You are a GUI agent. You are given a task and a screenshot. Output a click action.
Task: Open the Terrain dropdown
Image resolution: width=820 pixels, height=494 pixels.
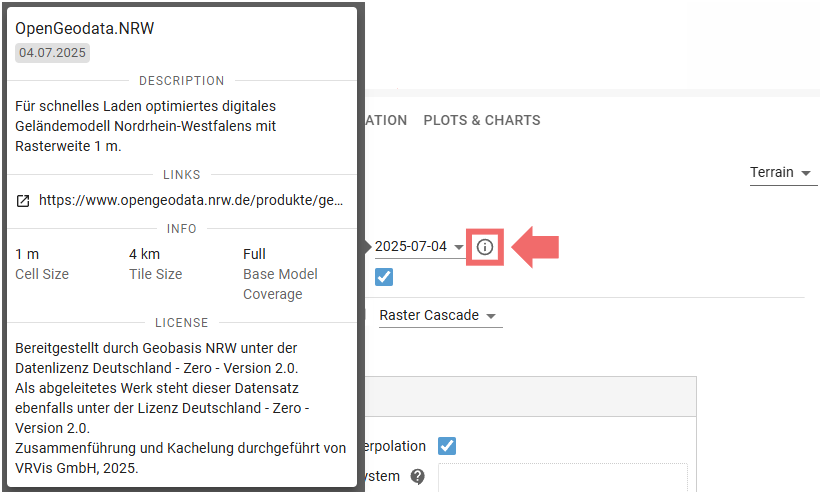pyautogui.click(x=784, y=173)
